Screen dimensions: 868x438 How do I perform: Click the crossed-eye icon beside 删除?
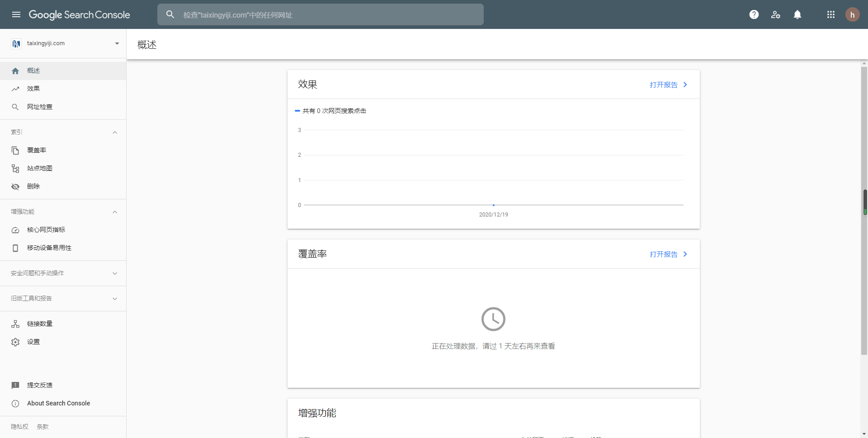[15, 187]
